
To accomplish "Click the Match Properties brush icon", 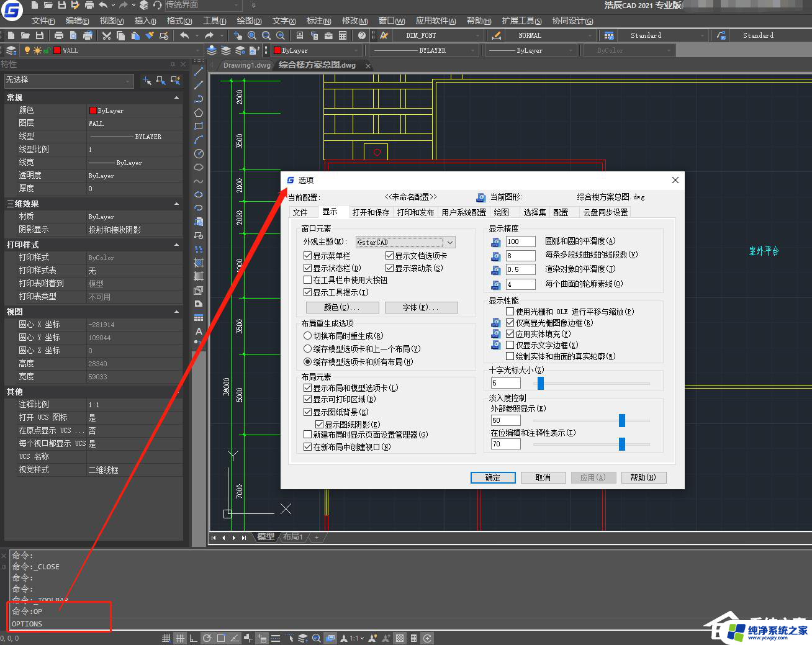I will pos(150,35).
